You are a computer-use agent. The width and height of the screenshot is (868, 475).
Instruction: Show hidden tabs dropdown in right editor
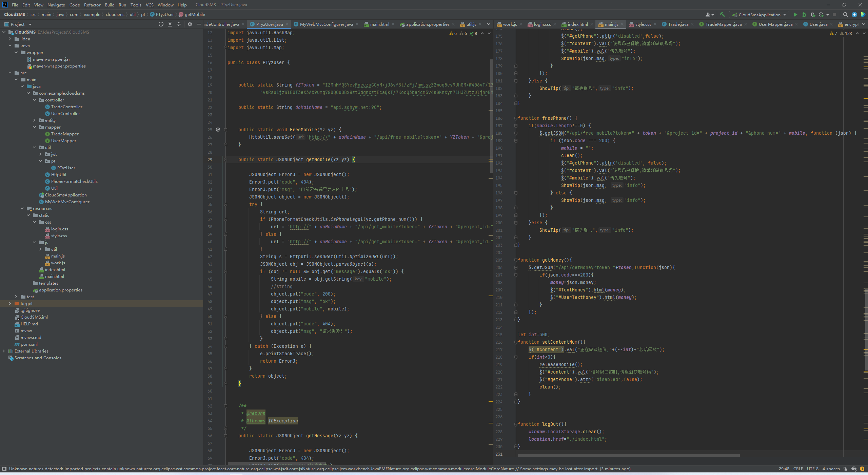(x=864, y=24)
